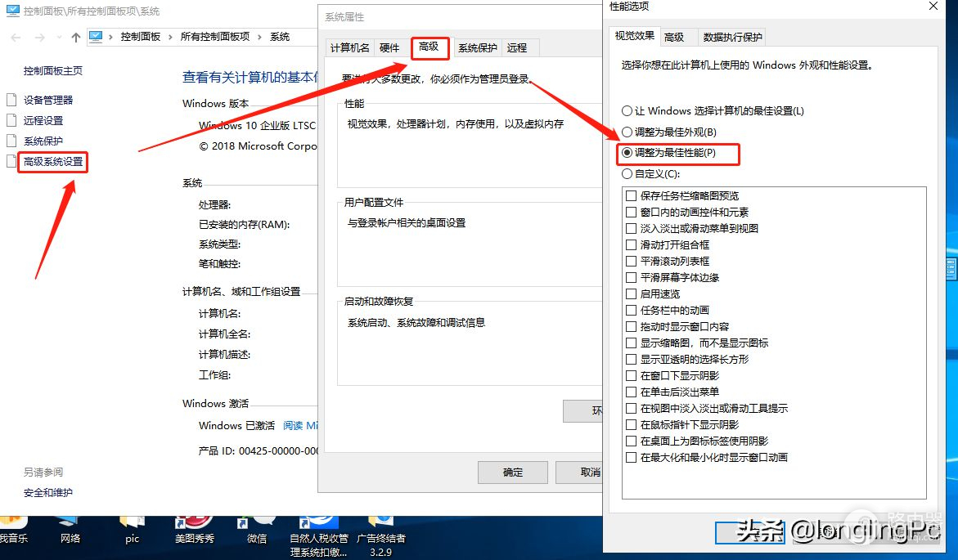Open 高级系统设置 from the sidebar
Image resolution: width=958 pixels, height=560 pixels.
point(53,162)
